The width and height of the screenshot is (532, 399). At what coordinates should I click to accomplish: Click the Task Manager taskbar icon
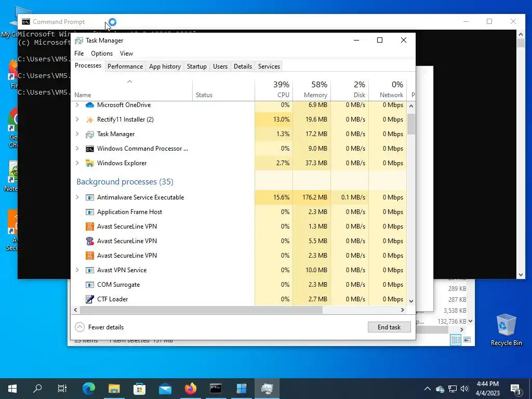(x=267, y=389)
